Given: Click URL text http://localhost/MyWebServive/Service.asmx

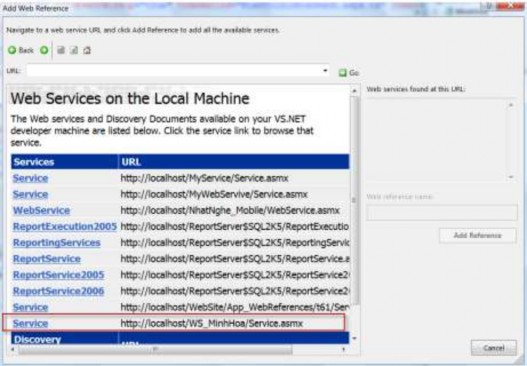Looking at the screenshot, I should click(x=214, y=194).
